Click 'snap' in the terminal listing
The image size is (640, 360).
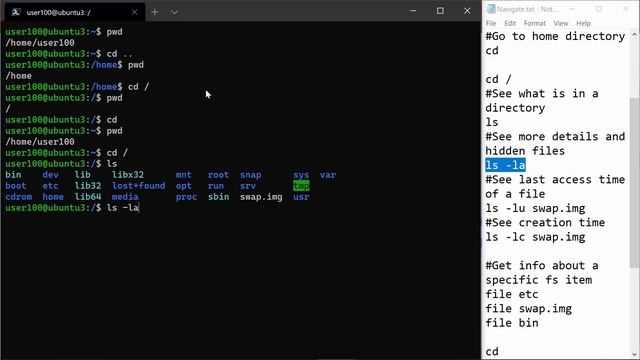251,175
